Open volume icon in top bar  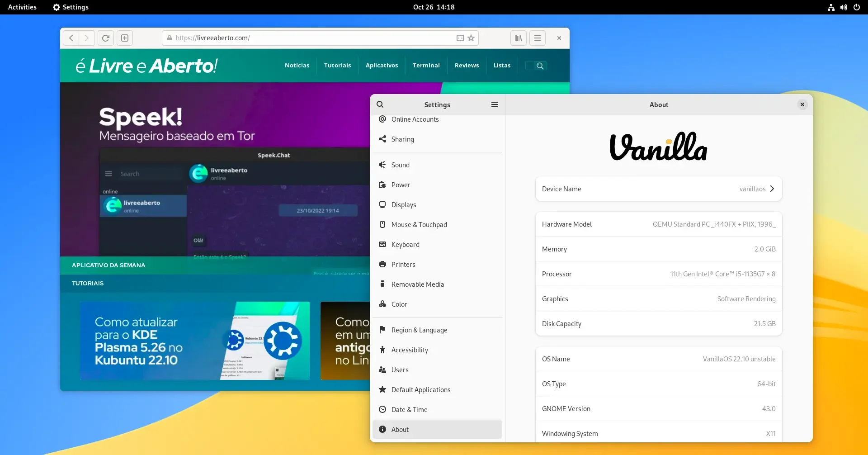coord(844,7)
